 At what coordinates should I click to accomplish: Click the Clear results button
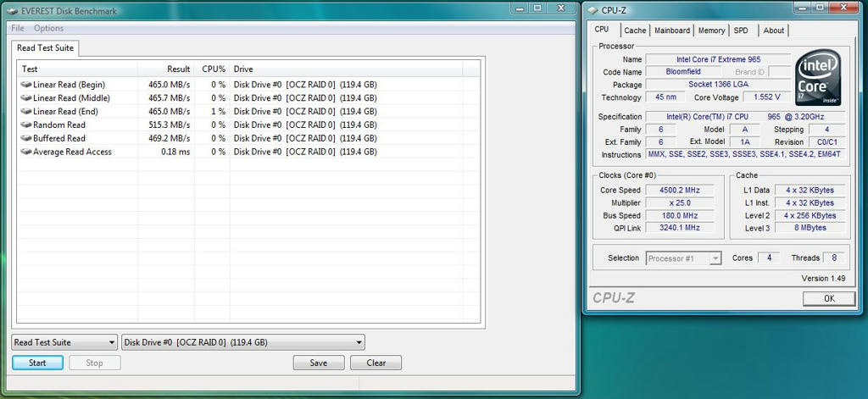coord(376,363)
